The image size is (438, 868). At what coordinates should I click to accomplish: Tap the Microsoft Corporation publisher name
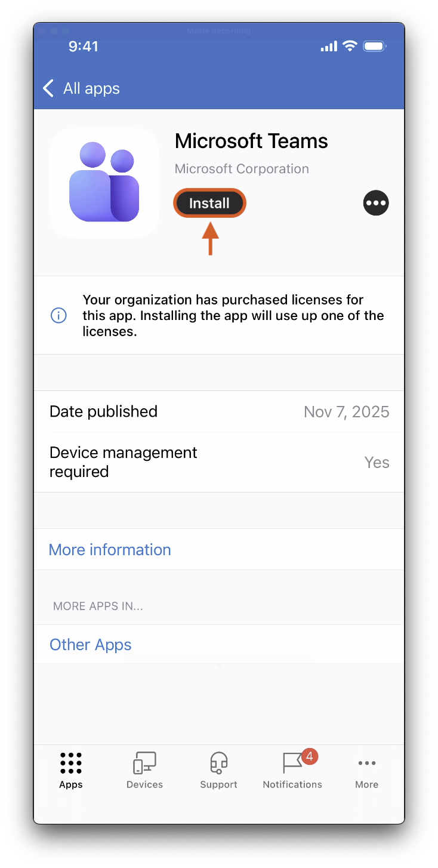(x=242, y=169)
